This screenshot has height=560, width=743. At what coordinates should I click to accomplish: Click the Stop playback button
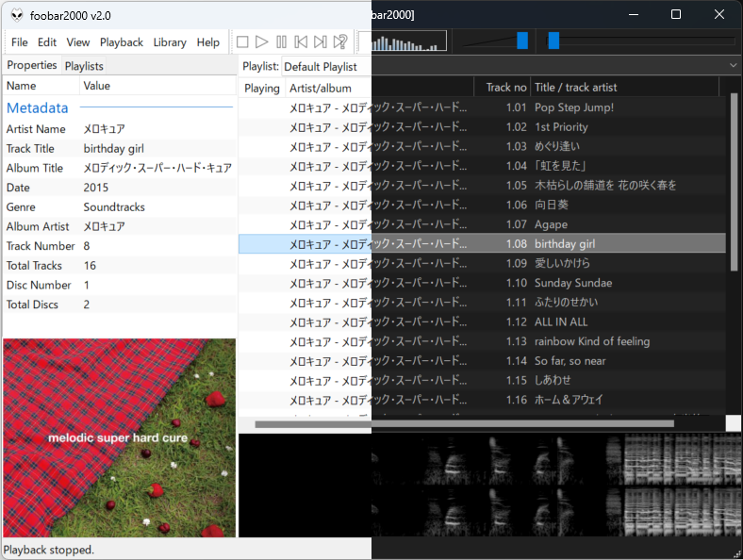click(x=242, y=42)
